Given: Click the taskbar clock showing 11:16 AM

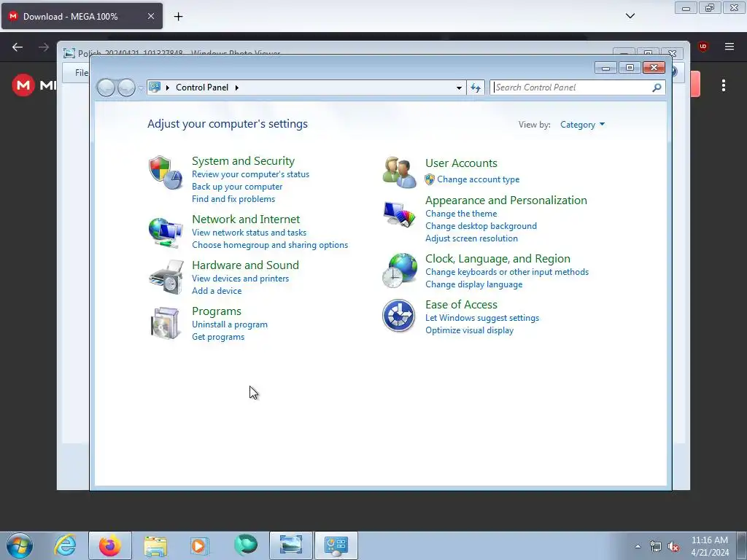Looking at the screenshot, I should (x=709, y=546).
